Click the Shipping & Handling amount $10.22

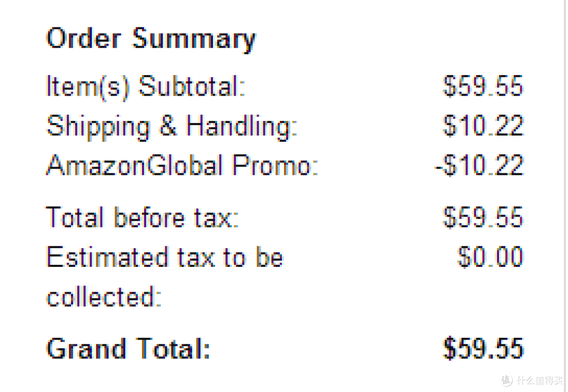tap(483, 125)
